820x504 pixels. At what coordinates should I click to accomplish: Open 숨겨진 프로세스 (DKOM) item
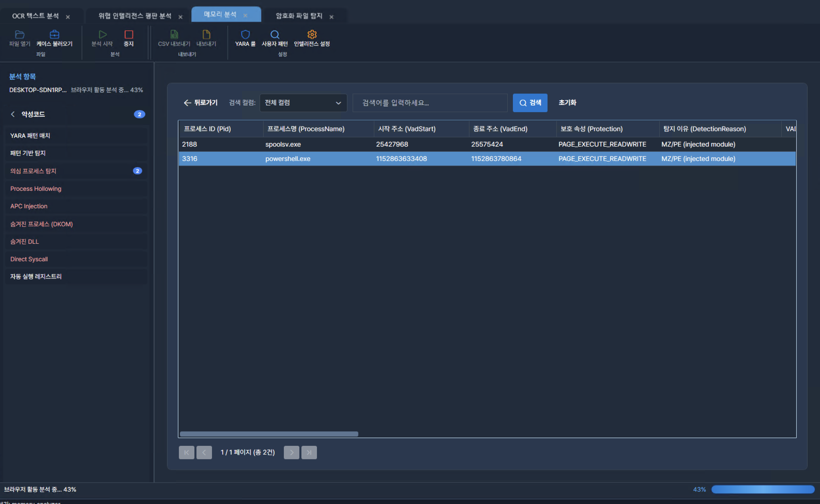tap(76, 224)
